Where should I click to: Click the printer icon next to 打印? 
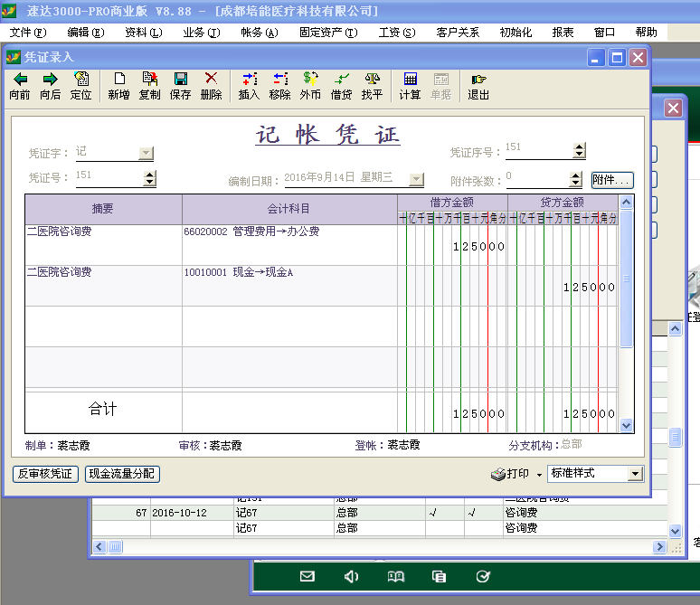click(497, 474)
